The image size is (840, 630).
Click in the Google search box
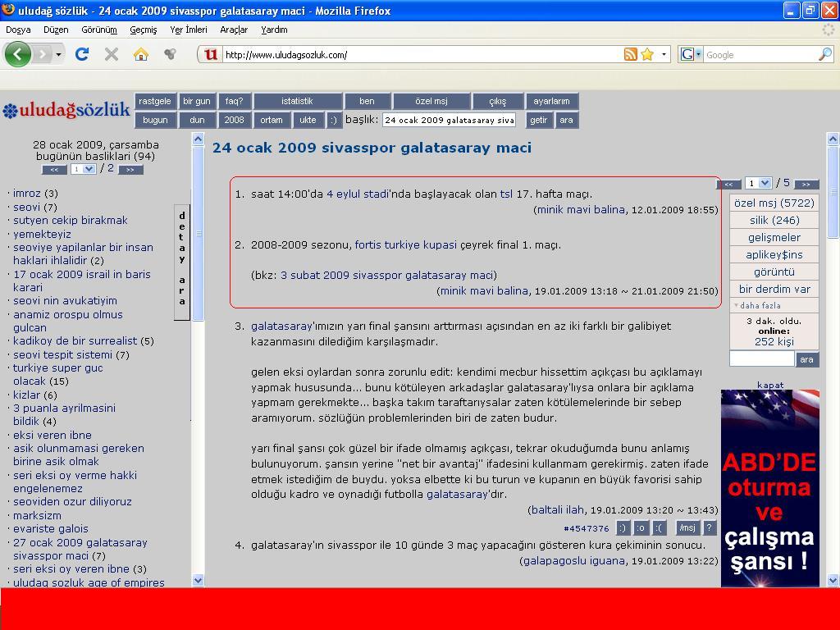point(760,55)
